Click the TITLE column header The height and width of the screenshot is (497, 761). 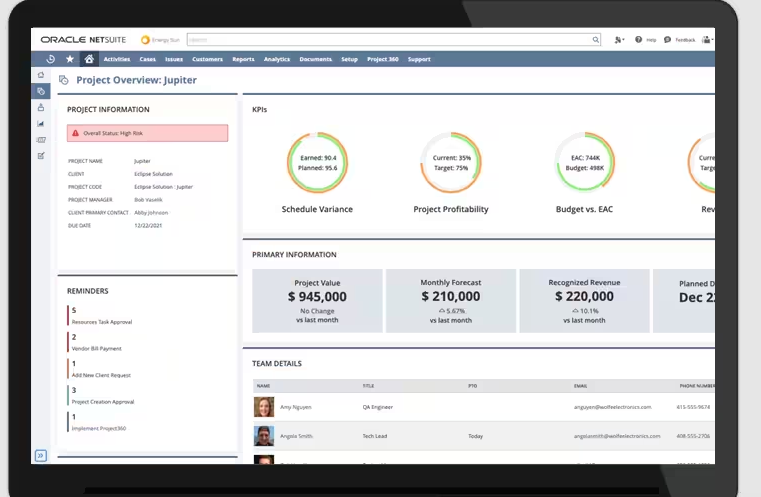point(368,386)
